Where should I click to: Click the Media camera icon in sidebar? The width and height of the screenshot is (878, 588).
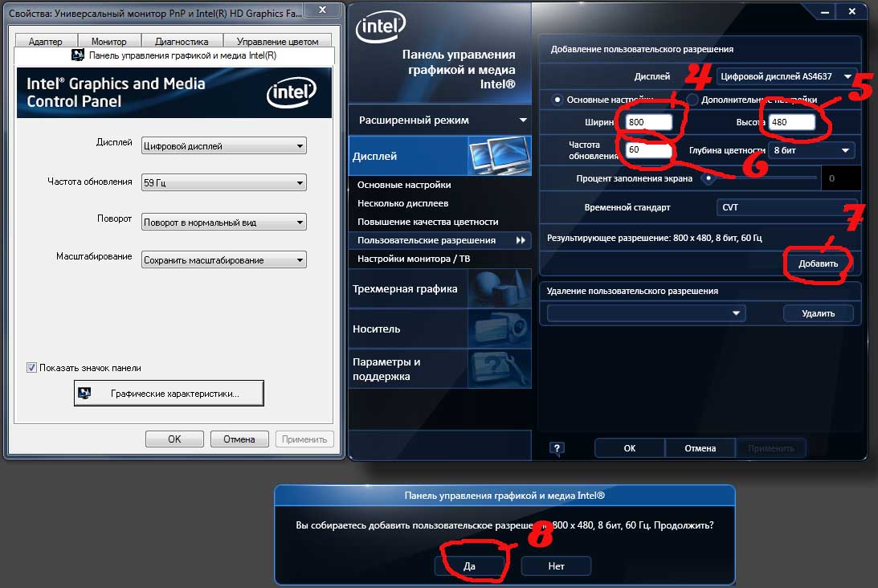coord(498,329)
